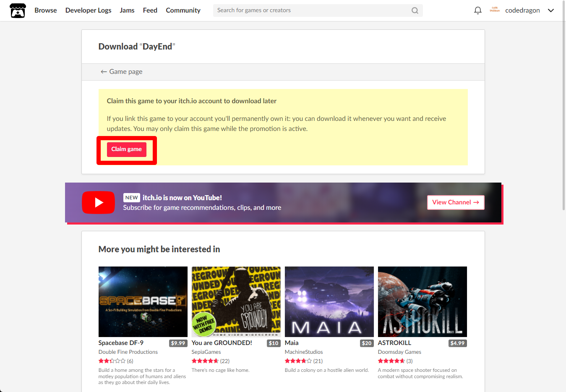This screenshot has width=566, height=392.
Task: Click the $20 price tag on Maia
Action: [x=367, y=343]
